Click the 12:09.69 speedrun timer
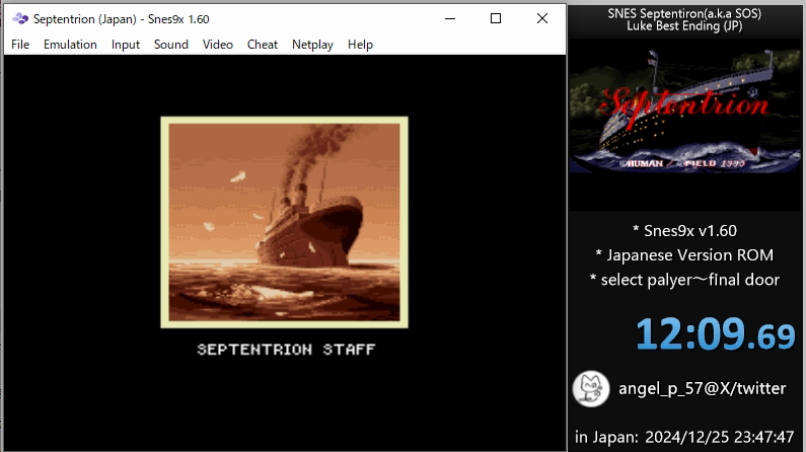This screenshot has width=806, height=452. coord(716,334)
